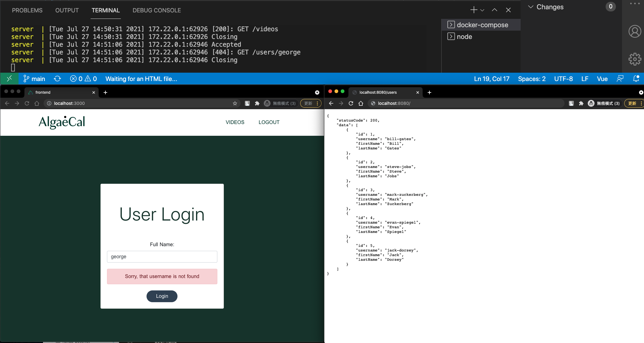
Task: Go to home page in localhost:8080 window
Action: [x=361, y=103]
